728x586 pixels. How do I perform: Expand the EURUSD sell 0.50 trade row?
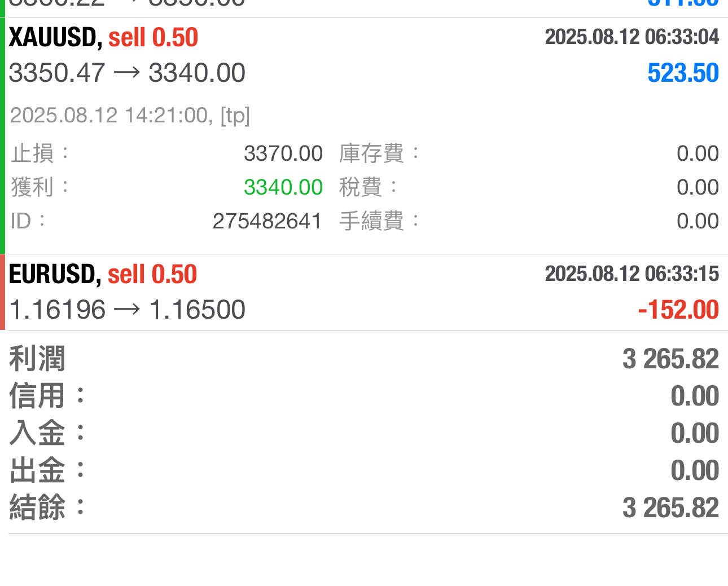(x=103, y=275)
